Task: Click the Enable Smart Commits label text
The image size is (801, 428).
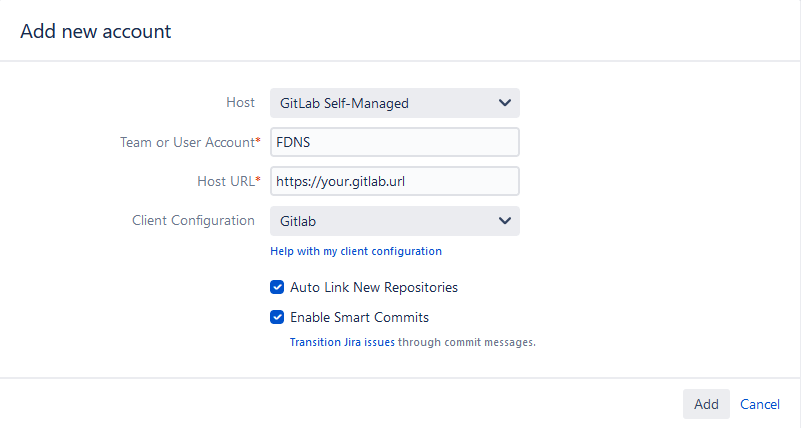Action: tap(359, 317)
